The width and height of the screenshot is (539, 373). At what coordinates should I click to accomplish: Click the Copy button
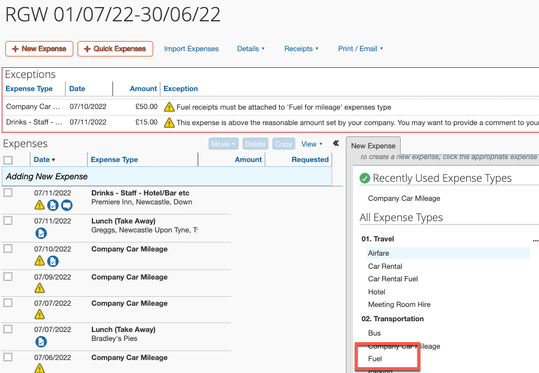[284, 144]
